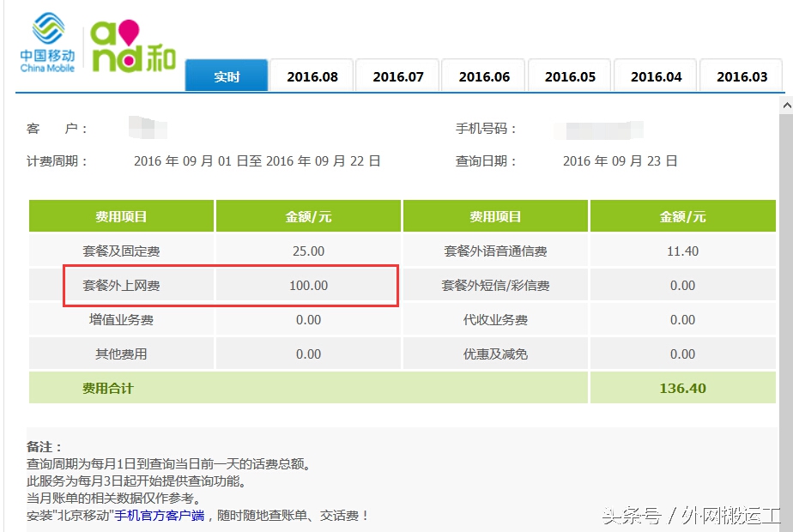Select the total amount 136.40
793x532 pixels.
pos(682,388)
